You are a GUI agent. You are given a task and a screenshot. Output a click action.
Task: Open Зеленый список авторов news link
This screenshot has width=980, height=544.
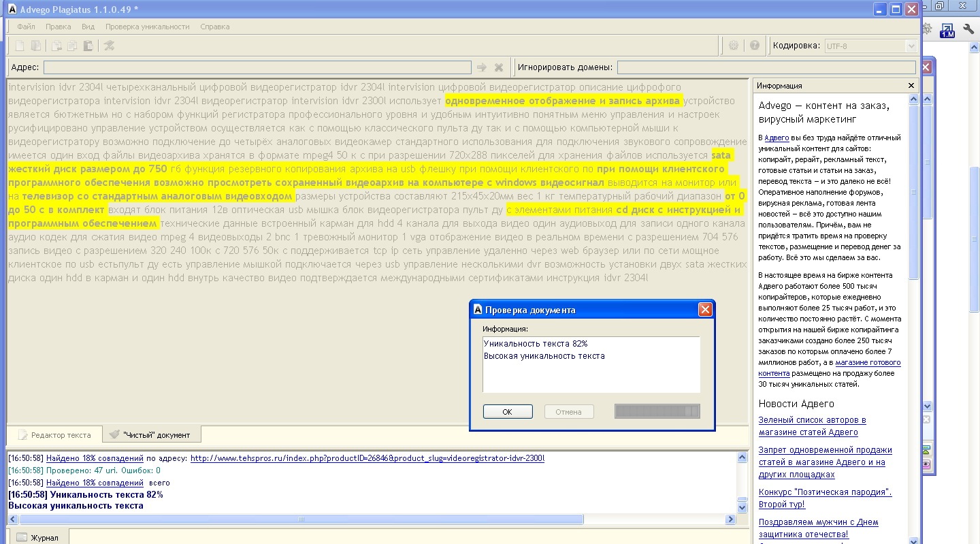point(813,426)
